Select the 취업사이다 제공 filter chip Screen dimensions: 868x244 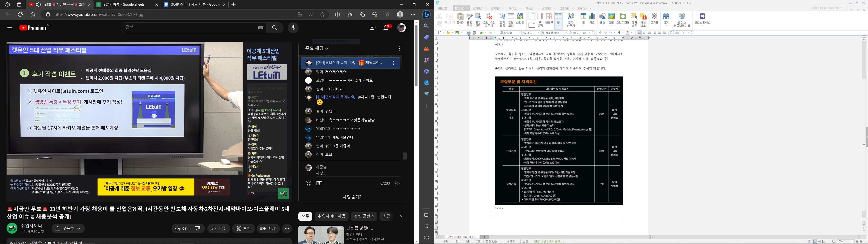click(x=331, y=216)
